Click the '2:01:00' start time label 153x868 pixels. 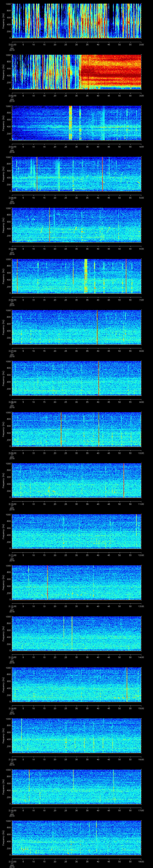tap(12, 44)
